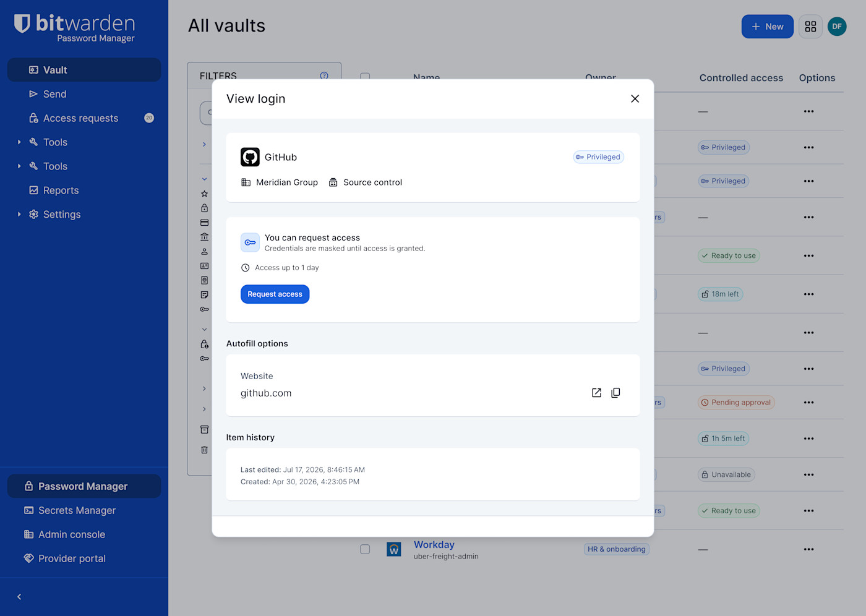Screen dimensions: 866x616
Task: Click the Bitwarden shield logo
Action: tap(22, 24)
